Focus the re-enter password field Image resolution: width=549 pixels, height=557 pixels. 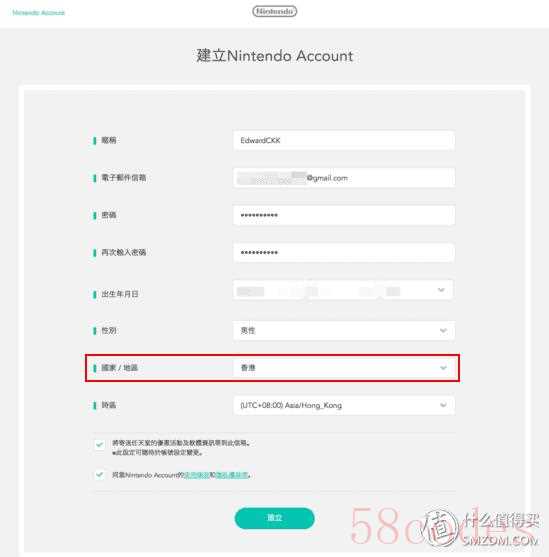(x=344, y=252)
